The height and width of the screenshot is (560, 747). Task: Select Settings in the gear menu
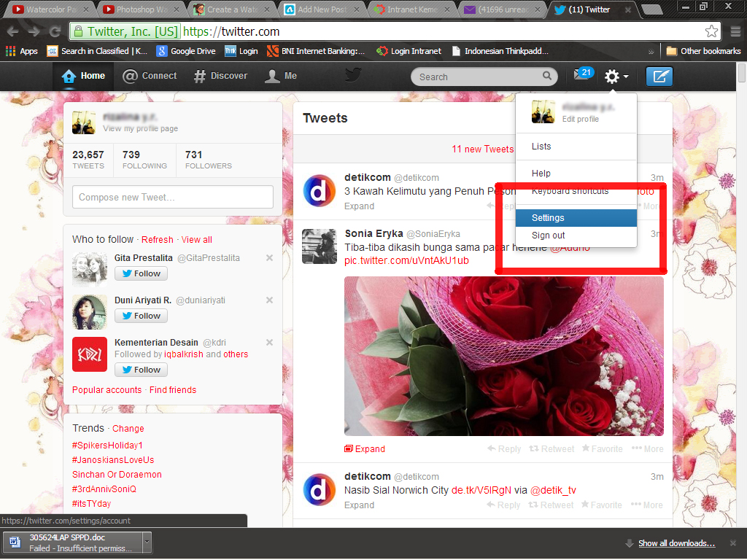(x=576, y=218)
